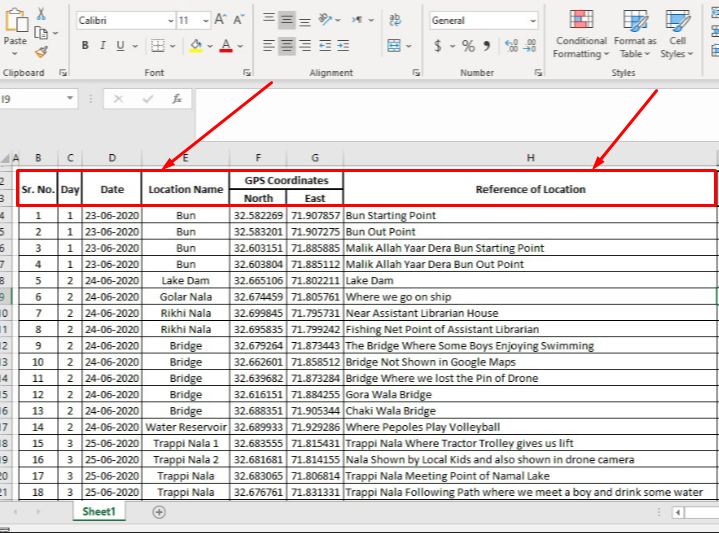Viewport: 719px width, 533px height.
Task: Open Format as Table menu
Action: pyautogui.click(x=635, y=34)
